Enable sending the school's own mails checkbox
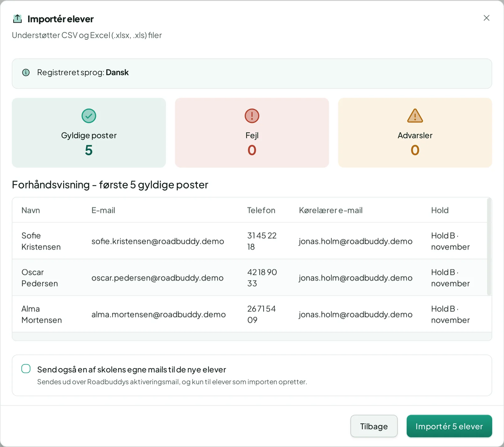504x447 pixels. point(26,369)
